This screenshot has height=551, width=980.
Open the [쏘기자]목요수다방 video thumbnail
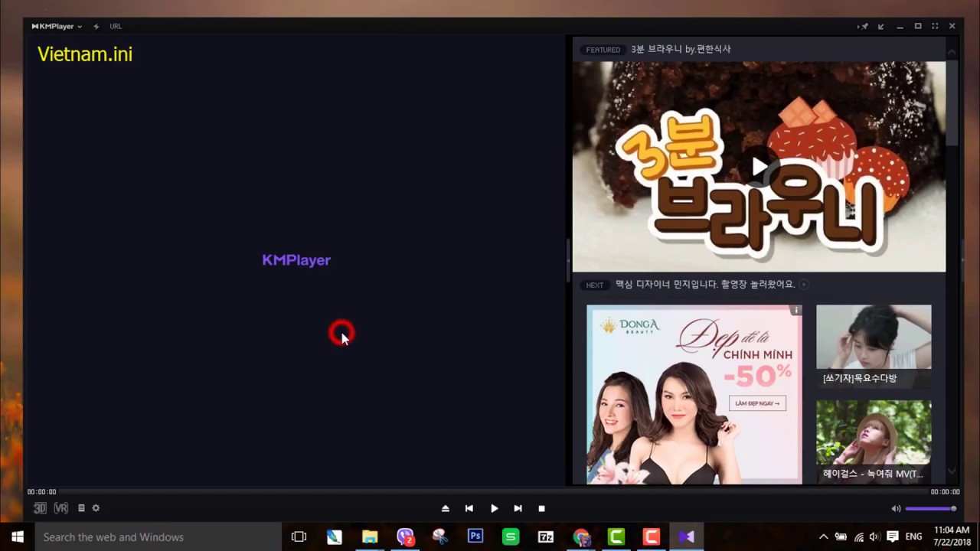tap(874, 345)
